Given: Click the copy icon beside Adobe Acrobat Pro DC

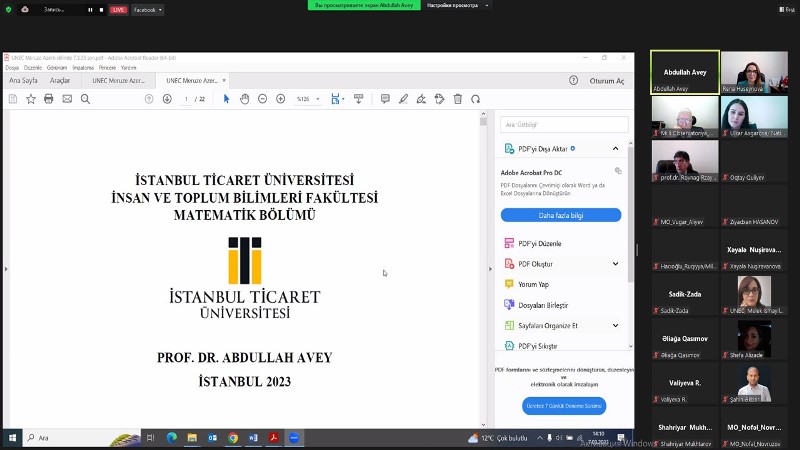Looking at the screenshot, I should coord(618,171).
